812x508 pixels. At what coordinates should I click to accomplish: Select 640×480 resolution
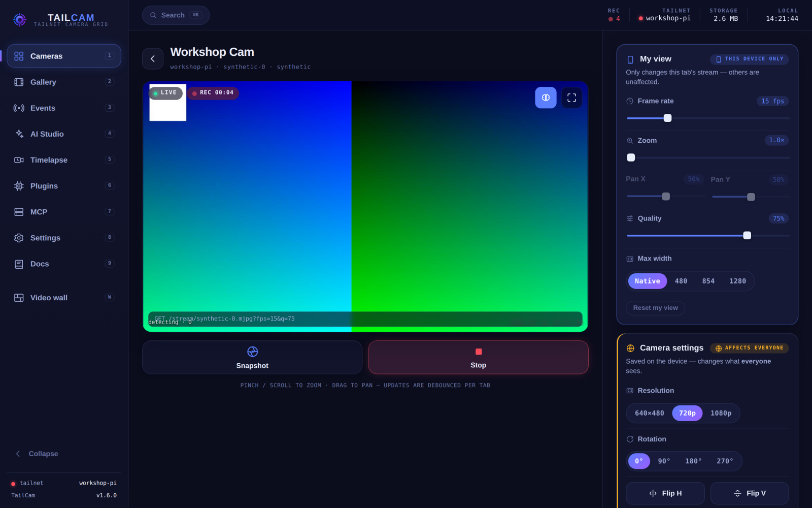(650, 413)
